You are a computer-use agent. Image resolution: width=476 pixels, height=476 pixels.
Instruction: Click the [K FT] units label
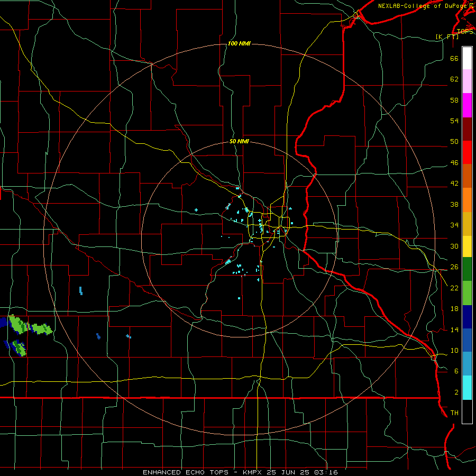447,36
